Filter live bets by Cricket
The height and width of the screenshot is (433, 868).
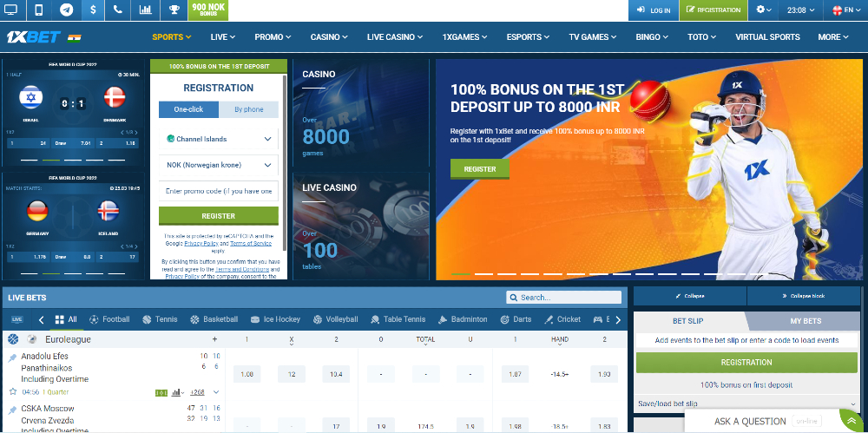coord(562,319)
